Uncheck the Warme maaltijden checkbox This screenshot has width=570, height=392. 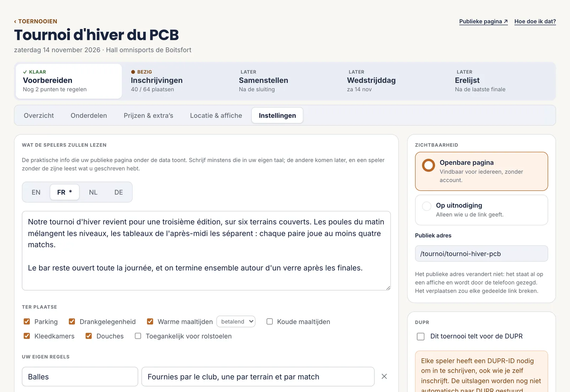pos(150,321)
